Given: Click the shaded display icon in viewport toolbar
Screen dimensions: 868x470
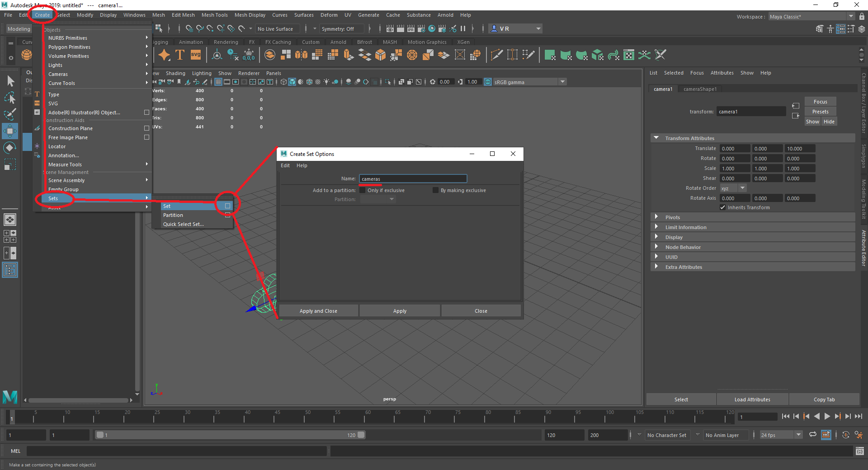Looking at the screenshot, I should coord(292,82).
